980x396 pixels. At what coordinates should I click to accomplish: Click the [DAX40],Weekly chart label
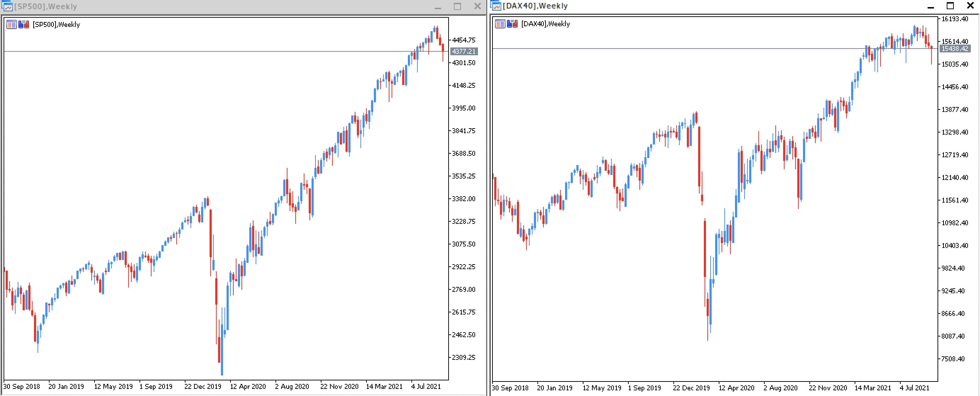tap(546, 24)
